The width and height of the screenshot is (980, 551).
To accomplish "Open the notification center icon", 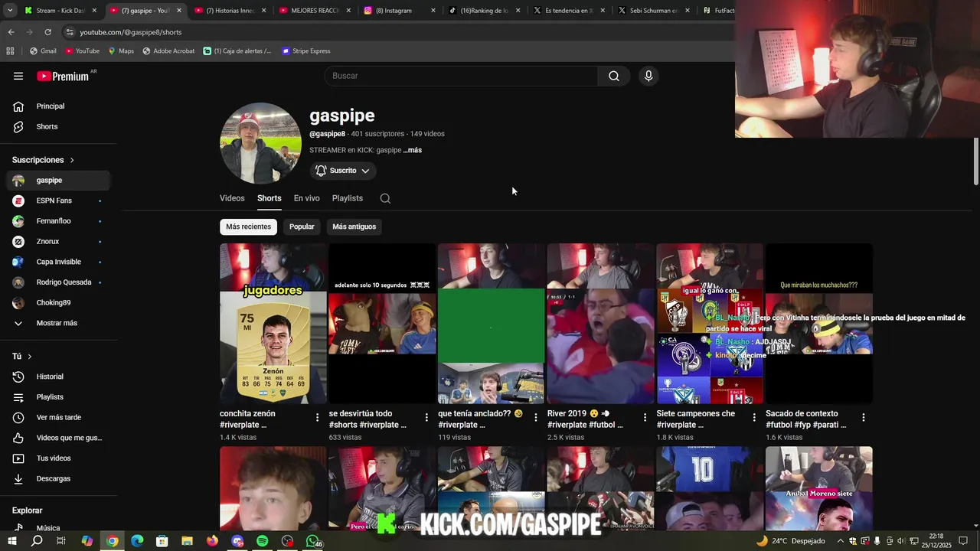I will point(963,541).
